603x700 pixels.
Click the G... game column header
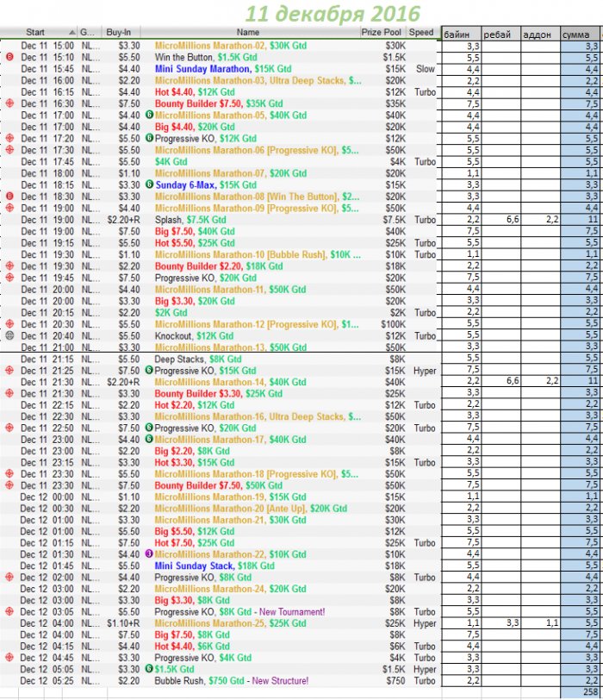pyautogui.click(x=90, y=32)
